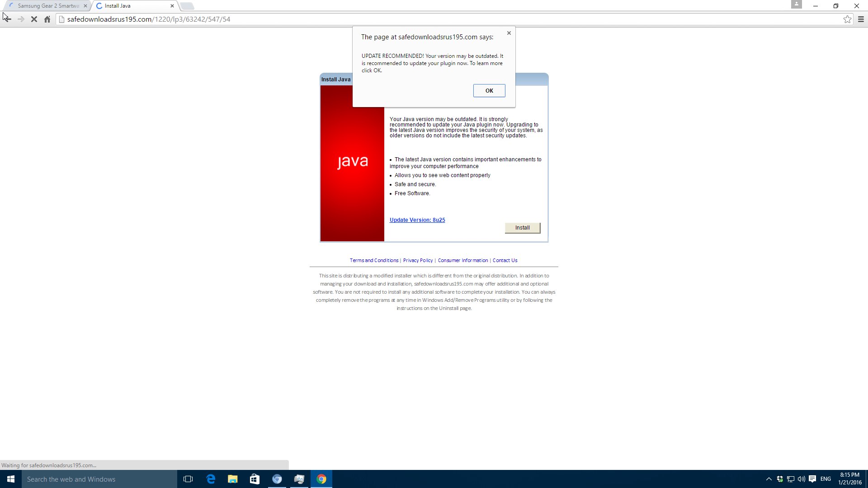Switch to Samsung Gear 2 tab
Screen dimensions: 868x488
click(47, 6)
